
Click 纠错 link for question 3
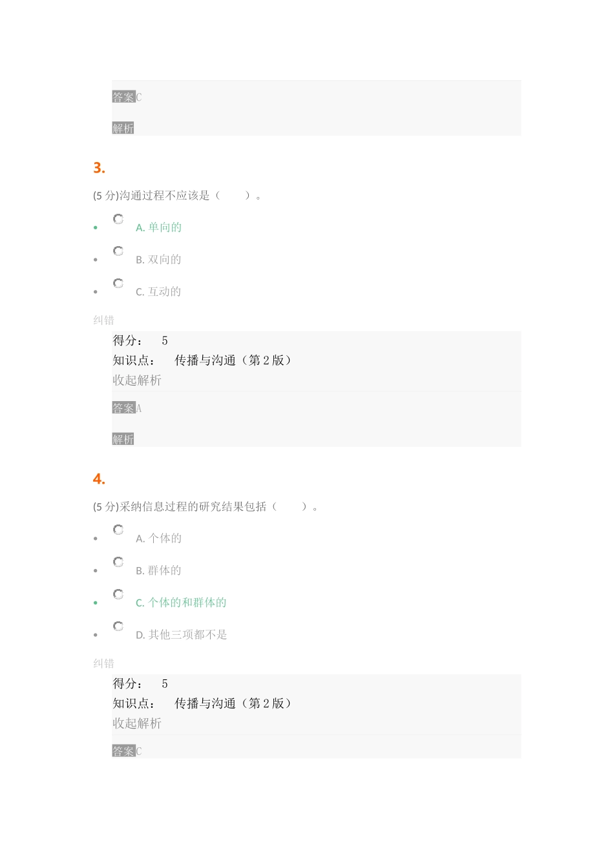point(103,320)
